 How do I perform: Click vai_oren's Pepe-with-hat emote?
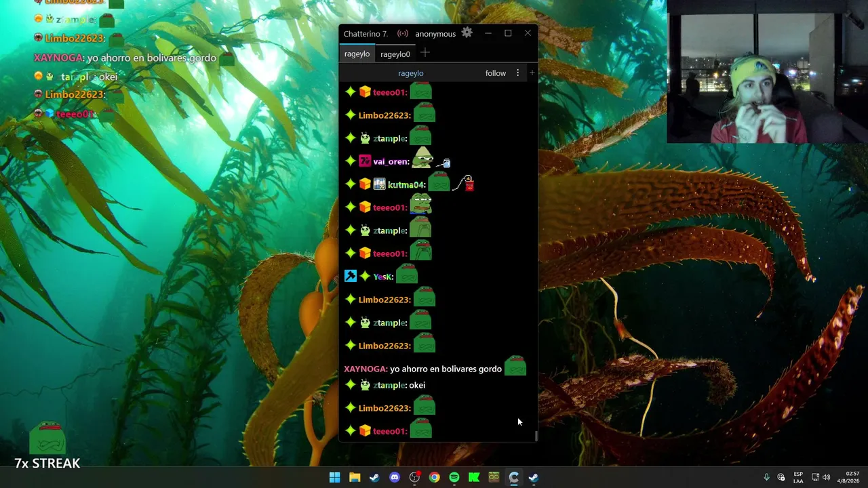point(422,157)
